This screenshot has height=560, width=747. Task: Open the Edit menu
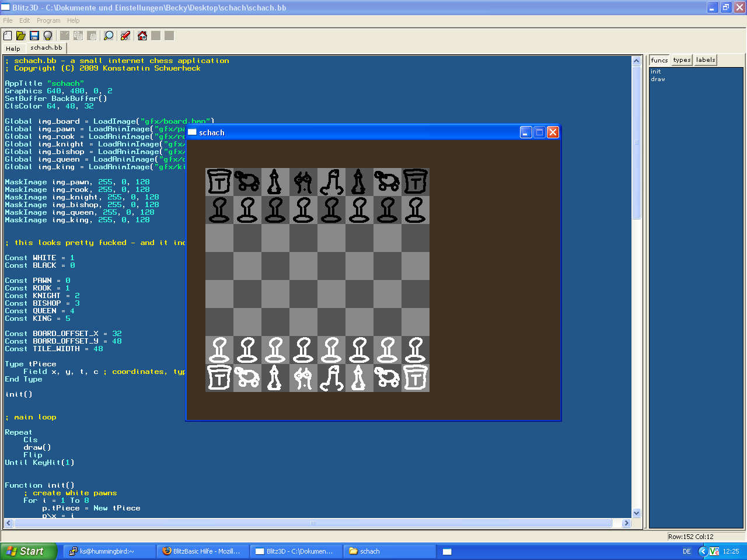point(25,20)
